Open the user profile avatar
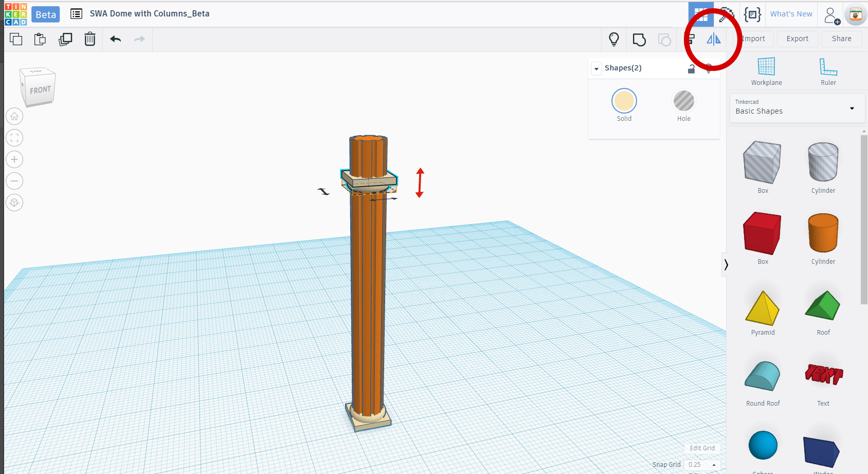Viewport: 868px width, 474px height. 856,15
